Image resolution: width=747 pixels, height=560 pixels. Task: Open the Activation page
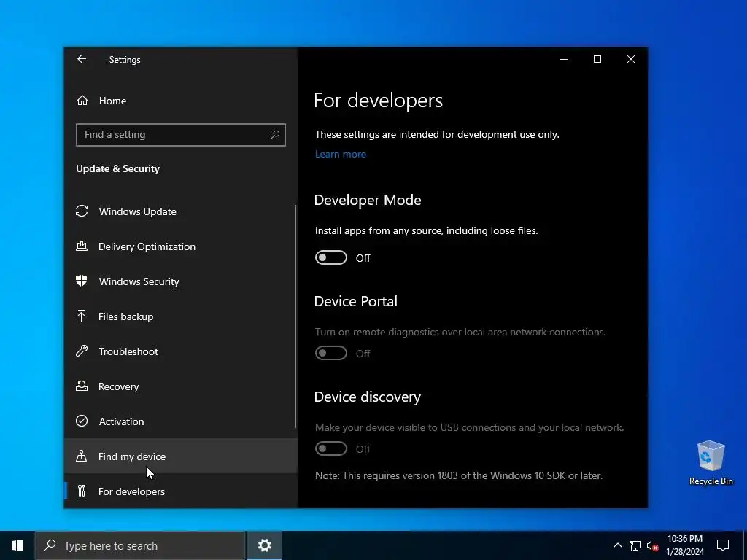pyautogui.click(x=180, y=421)
